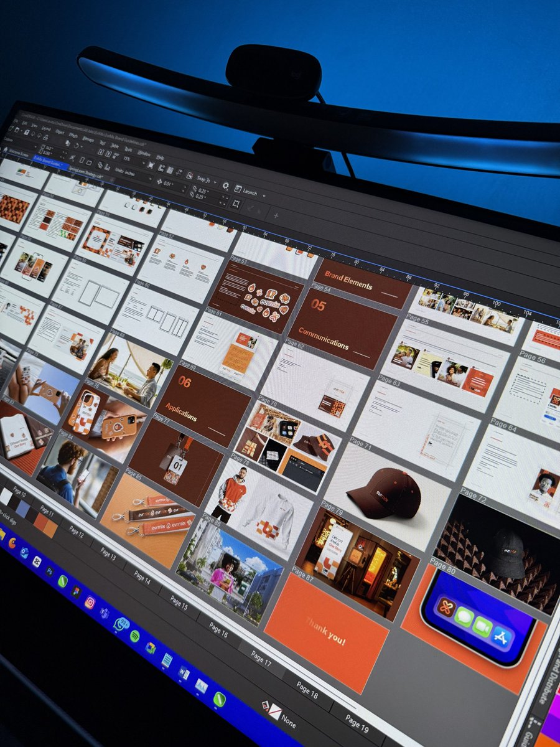Open the options gear icon beside Snap To
Image resolution: width=560 pixels, height=747 pixels.
point(226,186)
